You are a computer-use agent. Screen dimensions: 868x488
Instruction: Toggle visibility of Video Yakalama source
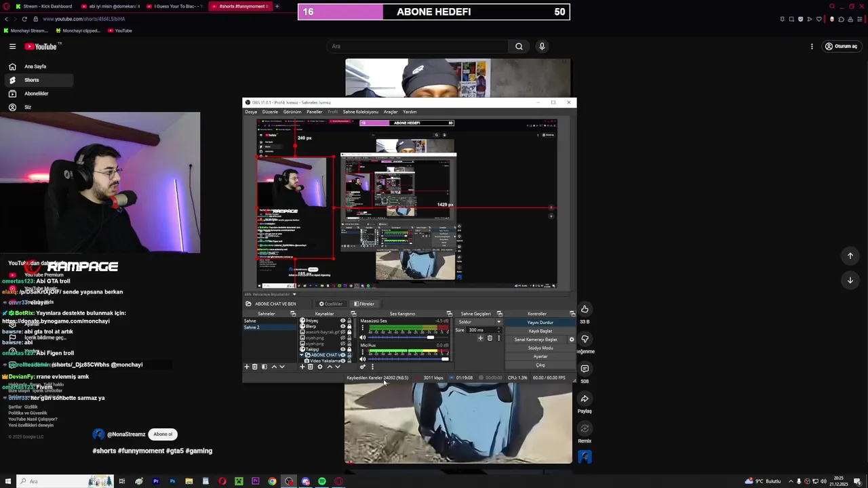(342, 361)
